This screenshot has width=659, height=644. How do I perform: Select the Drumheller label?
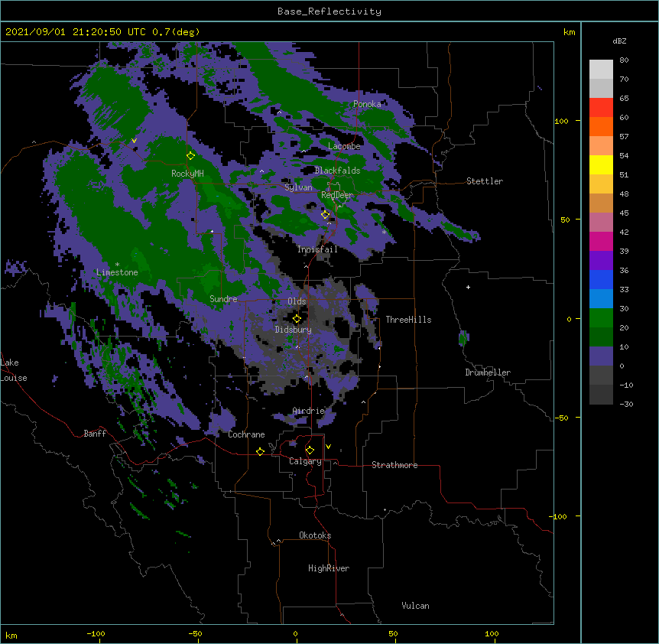(x=488, y=372)
